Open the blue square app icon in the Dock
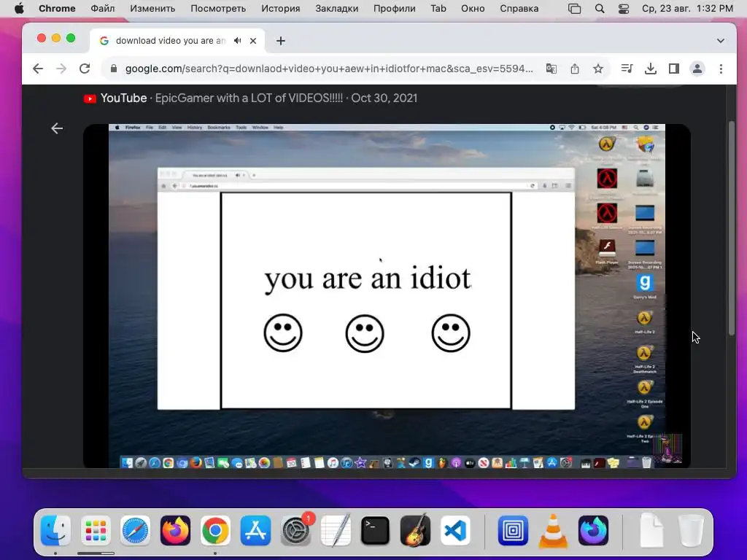 click(x=513, y=530)
